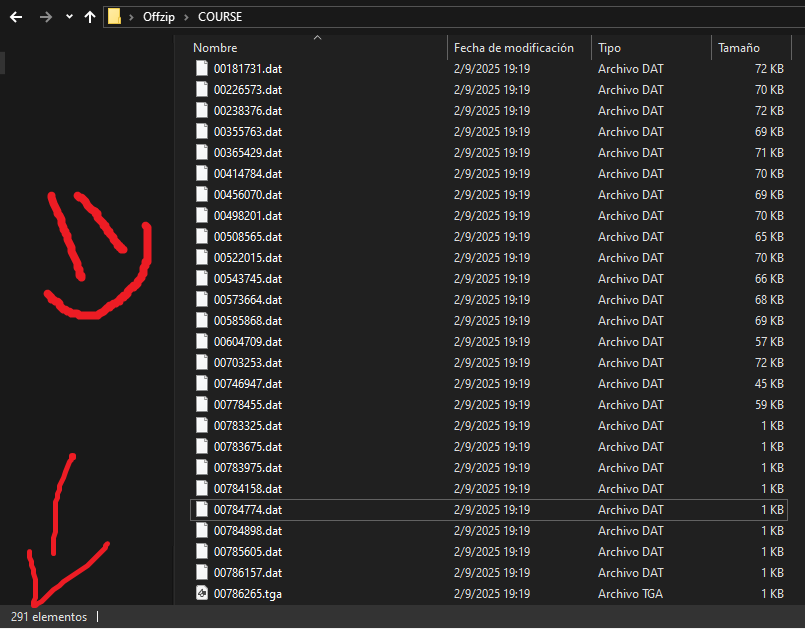Sort files by Tamaño column header
This screenshot has height=629, width=805.
pos(739,48)
